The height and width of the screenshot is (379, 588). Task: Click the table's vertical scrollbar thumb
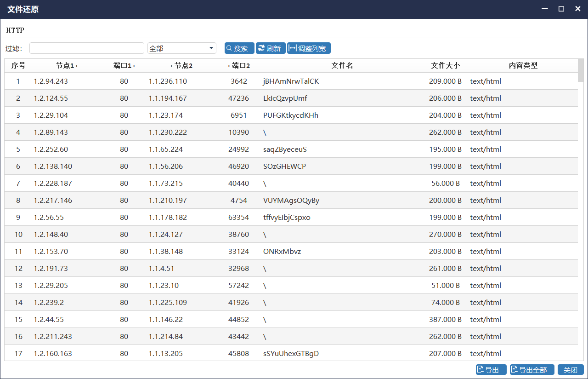[581, 70]
